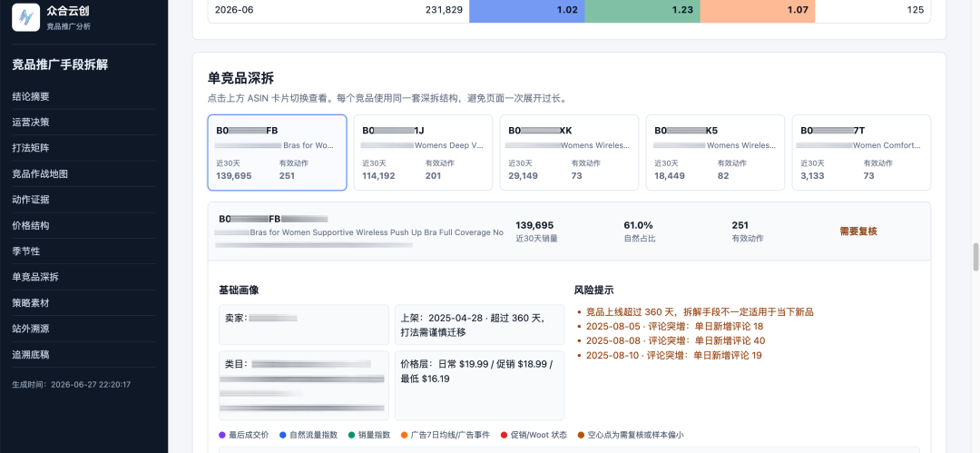
Task: Click orange table cell 1.07
Action: click(x=758, y=10)
